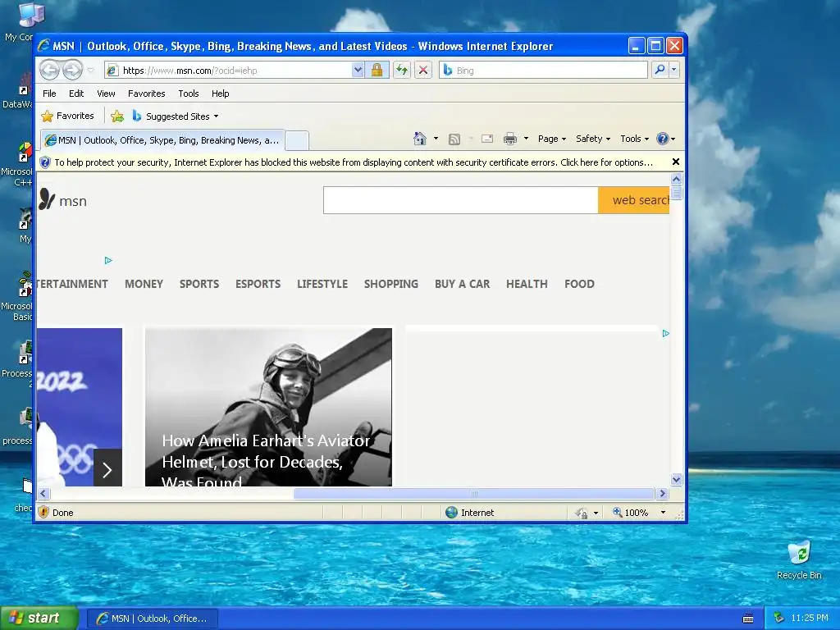Click the vertical scrollbar up arrow
This screenshot has width=840, height=630.
click(x=676, y=180)
